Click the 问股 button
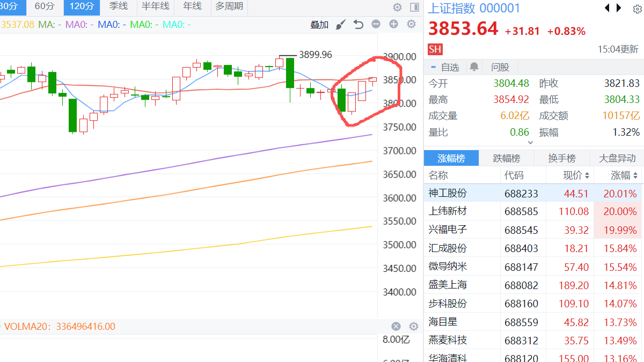644x362 pixels. [500, 67]
